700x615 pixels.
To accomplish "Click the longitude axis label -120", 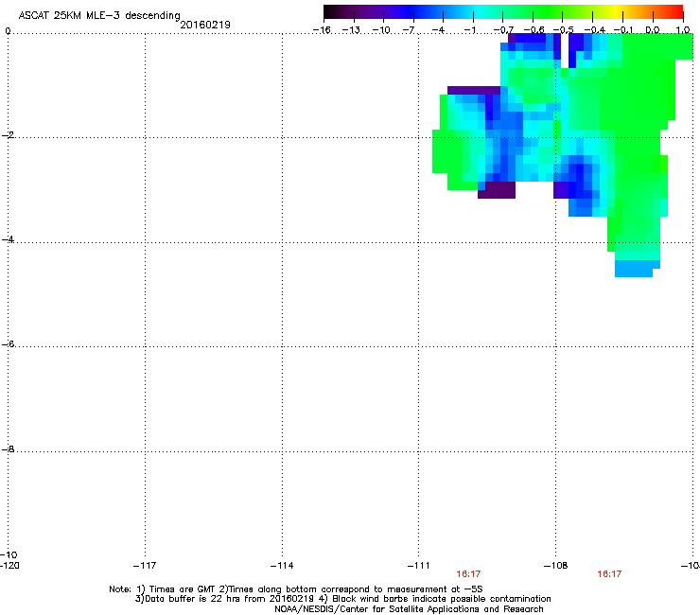I will pyautogui.click(x=9, y=566).
